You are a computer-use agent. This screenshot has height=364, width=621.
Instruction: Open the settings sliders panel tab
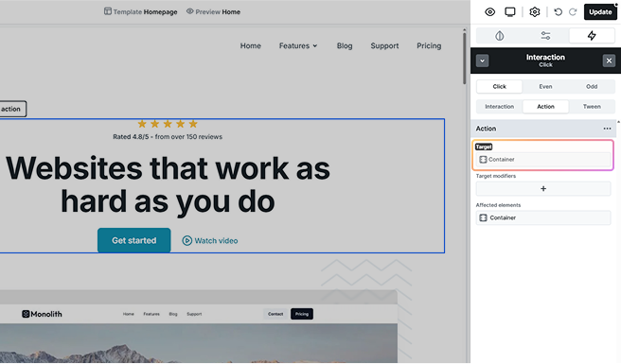click(x=545, y=36)
